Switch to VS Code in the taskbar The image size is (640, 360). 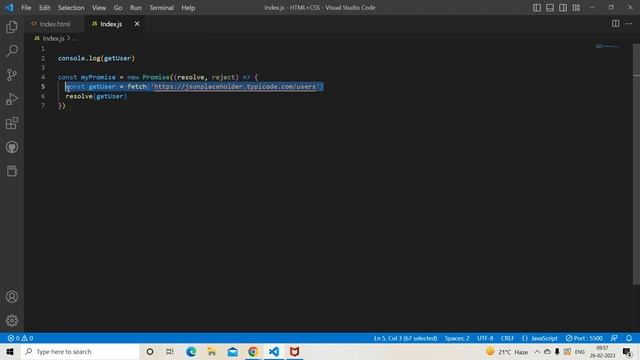tap(274, 351)
